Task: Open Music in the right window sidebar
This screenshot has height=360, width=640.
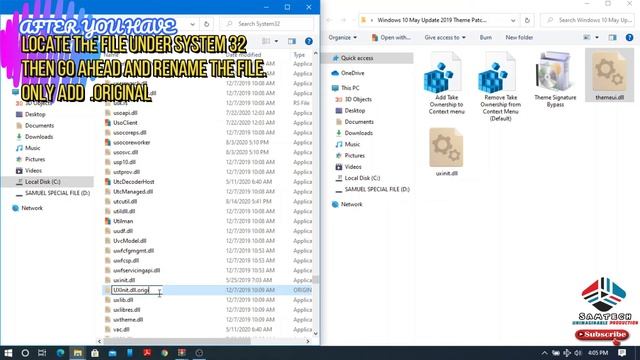Action: pos(352,144)
